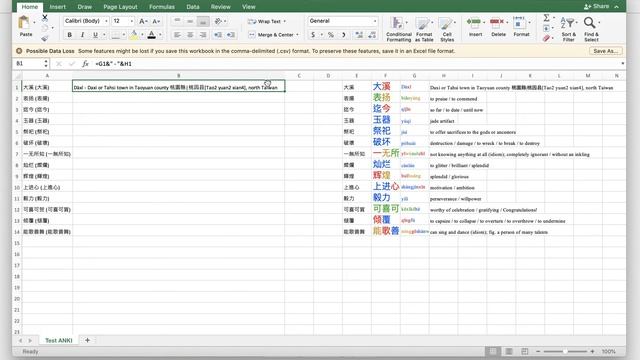This screenshot has height=360, width=640.
Task: Click the Format as Table icon
Action: click(x=422, y=23)
